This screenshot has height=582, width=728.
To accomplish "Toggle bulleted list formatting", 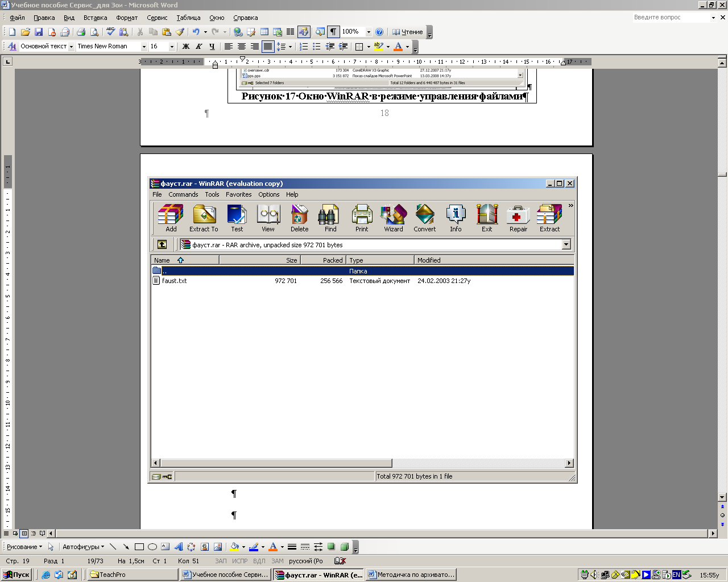I will click(x=317, y=47).
